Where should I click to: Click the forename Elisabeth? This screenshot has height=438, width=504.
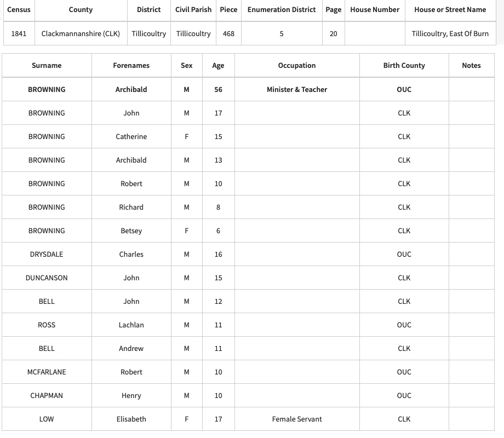[131, 419]
